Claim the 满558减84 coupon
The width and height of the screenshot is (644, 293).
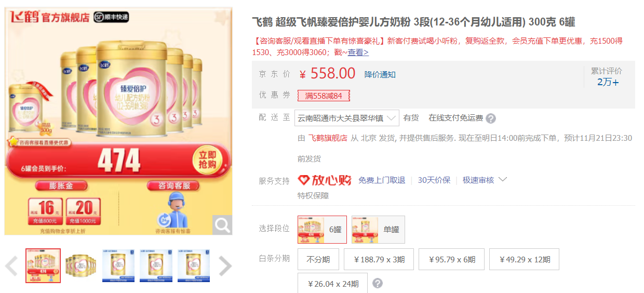(324, 96)
